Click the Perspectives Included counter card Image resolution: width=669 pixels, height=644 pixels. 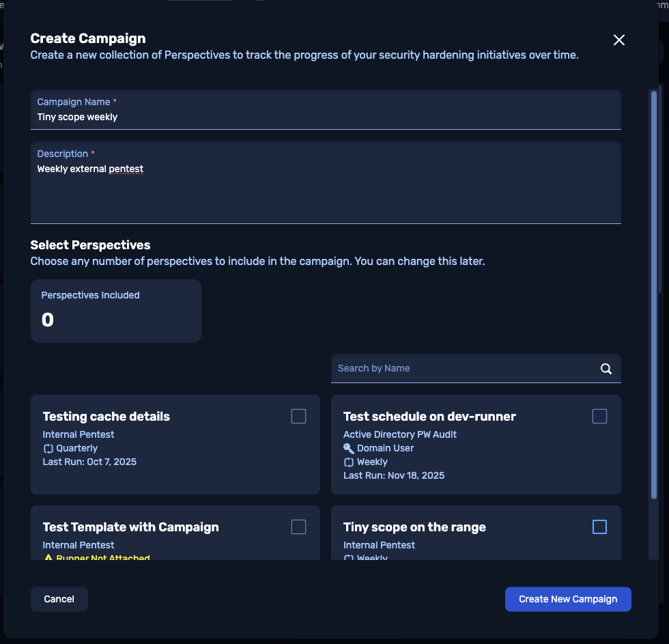[116, 311]
